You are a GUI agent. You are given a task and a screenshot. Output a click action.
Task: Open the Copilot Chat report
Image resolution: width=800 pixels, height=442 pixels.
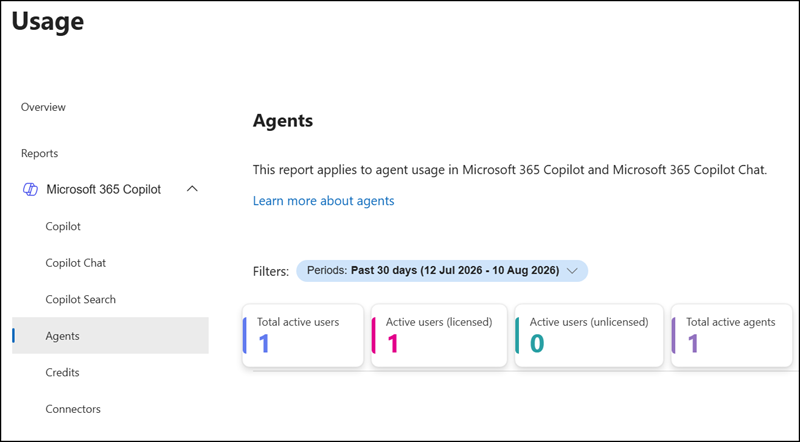(x=76, y=263)
